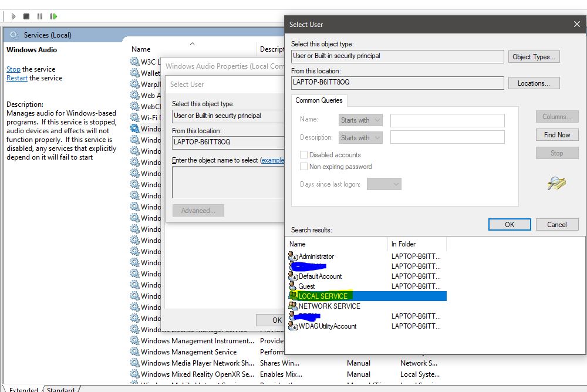Open the Name 'Starts with' dropdown
The height and width of the screenshot is (392, 587).
pyautogui.click(x=360, y=120)
